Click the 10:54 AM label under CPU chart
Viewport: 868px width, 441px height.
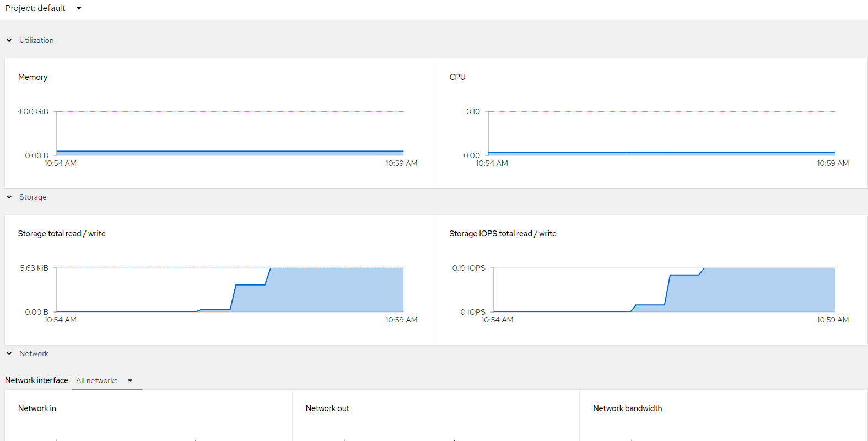[x=492, y=163]
